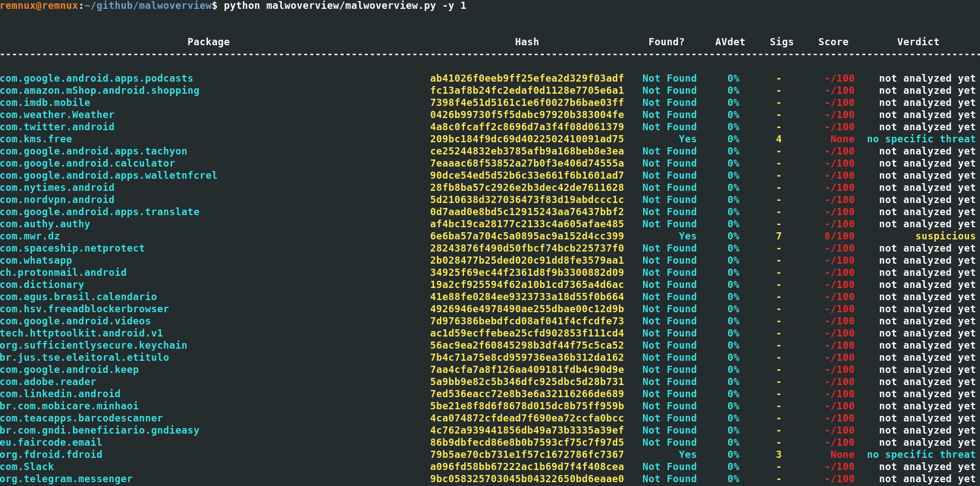This screenshot has height=486, width=980.
Task: Select the org.sufficientlysecure.keychain package
Action: (94, 345)
